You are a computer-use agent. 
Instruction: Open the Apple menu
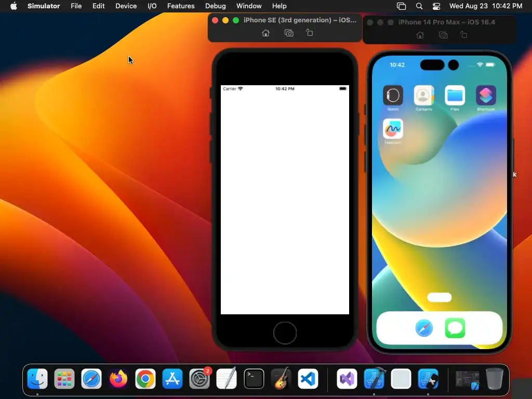[x=14, y=6]
